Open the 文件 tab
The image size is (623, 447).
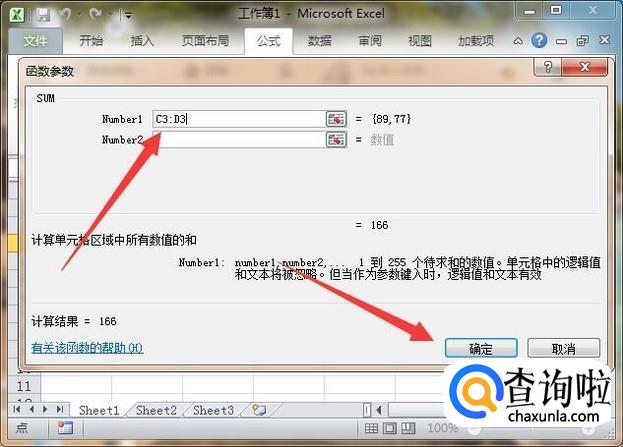[35, 41]
